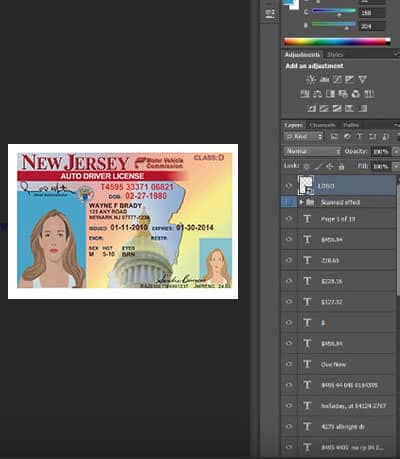Image resolution: width=400 pixels, height=459 pixels.
Task: Select the Page 1 of layer name
Action: (x=338, y=219)
